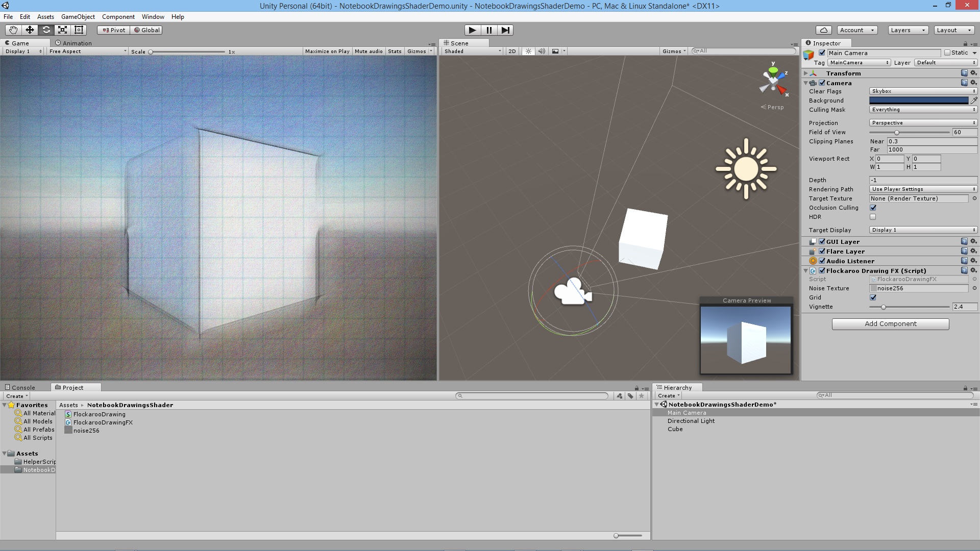Click the Background color swatch
The image size is (980, 551).
coord(918,101)
